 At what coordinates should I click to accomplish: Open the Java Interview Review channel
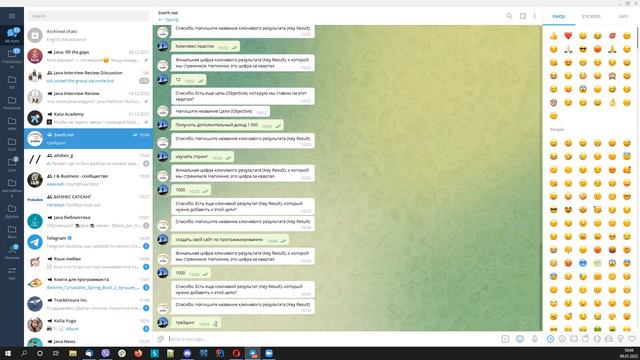click(88, 97)
